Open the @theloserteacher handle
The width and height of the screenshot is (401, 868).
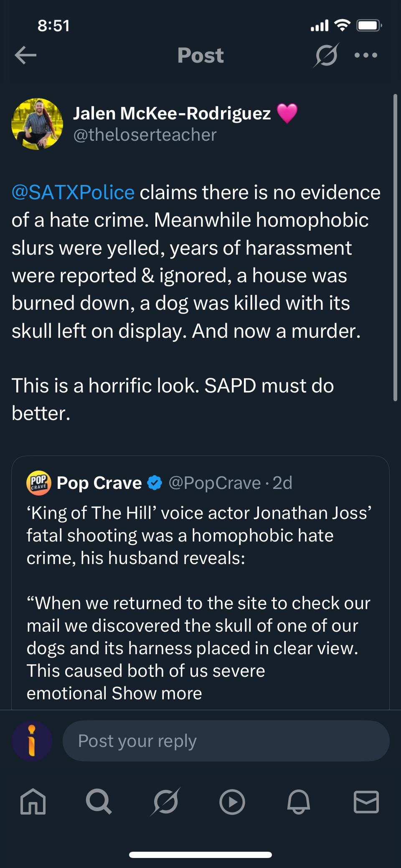(x=145, y=135)
